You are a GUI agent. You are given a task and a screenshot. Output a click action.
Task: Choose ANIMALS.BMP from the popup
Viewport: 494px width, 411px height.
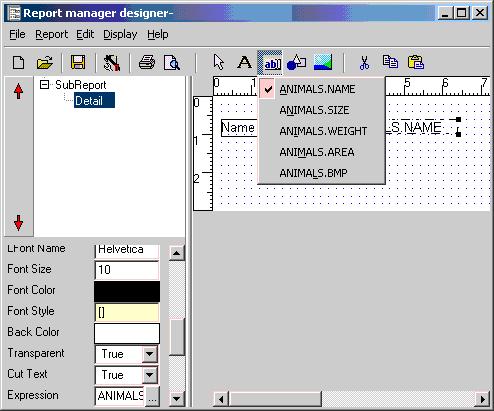click(x=322, y=173)
